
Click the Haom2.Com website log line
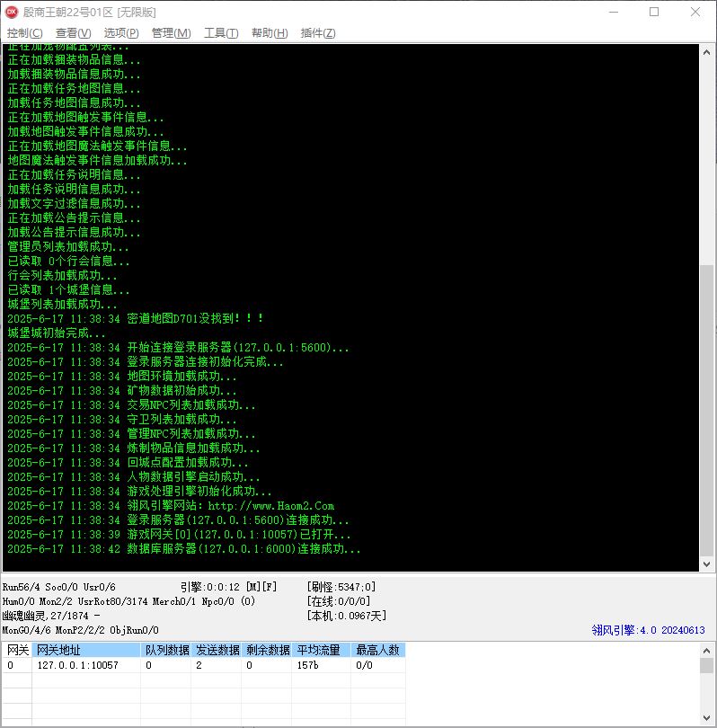[x=171, y=506]
